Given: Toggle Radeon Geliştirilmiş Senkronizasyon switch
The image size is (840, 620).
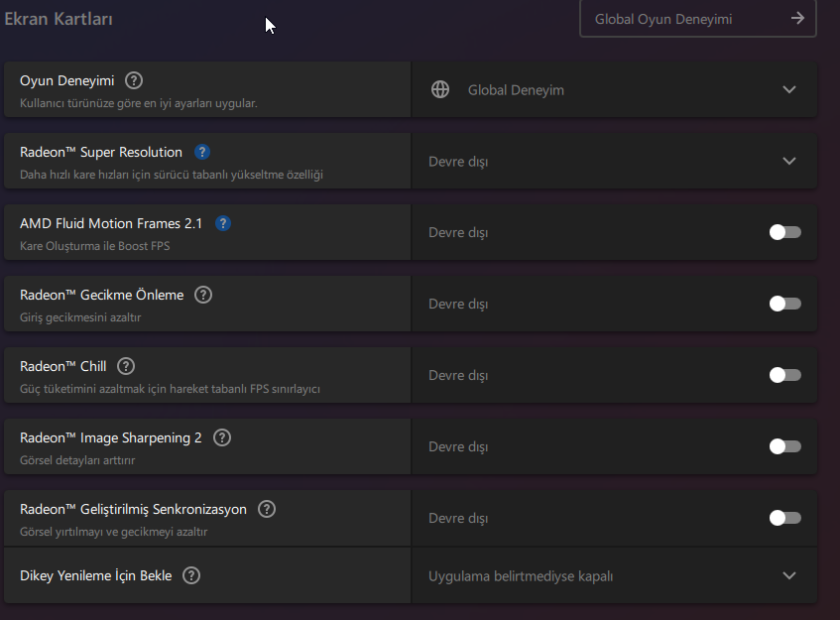Looking at the screenshot, I should point(785,518).
